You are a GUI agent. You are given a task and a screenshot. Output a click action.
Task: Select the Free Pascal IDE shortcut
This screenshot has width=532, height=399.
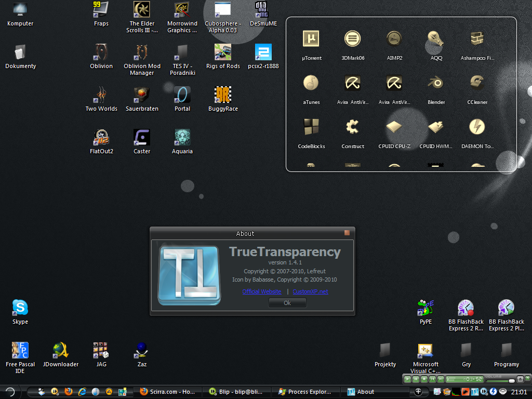[x=20, y=358]
